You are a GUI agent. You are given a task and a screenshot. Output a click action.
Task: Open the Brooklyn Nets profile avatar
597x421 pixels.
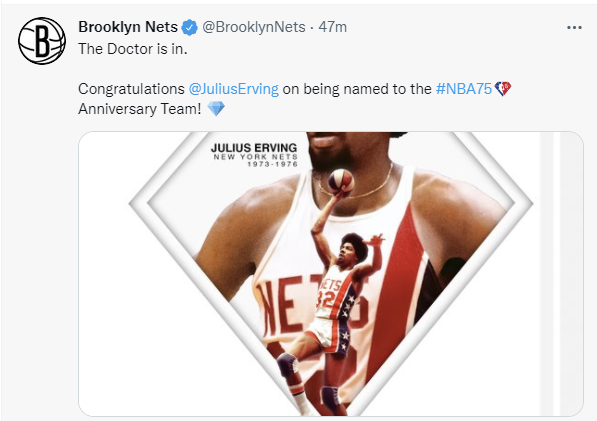coord(42,41)
